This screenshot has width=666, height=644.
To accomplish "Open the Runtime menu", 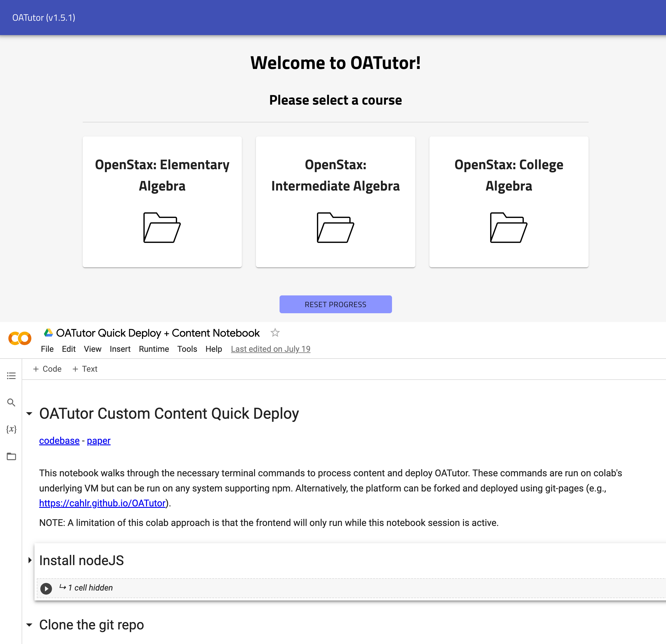I will coord(154,349).
